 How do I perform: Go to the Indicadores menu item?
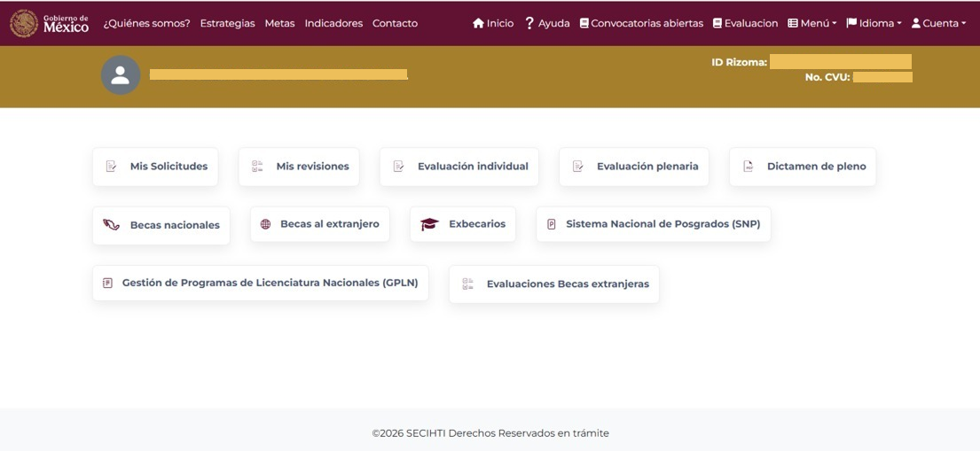[x=333, y=24]
